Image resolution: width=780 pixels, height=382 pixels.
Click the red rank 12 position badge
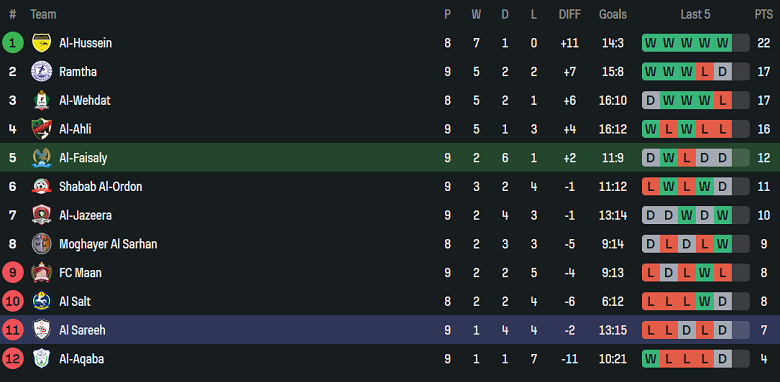12,359
